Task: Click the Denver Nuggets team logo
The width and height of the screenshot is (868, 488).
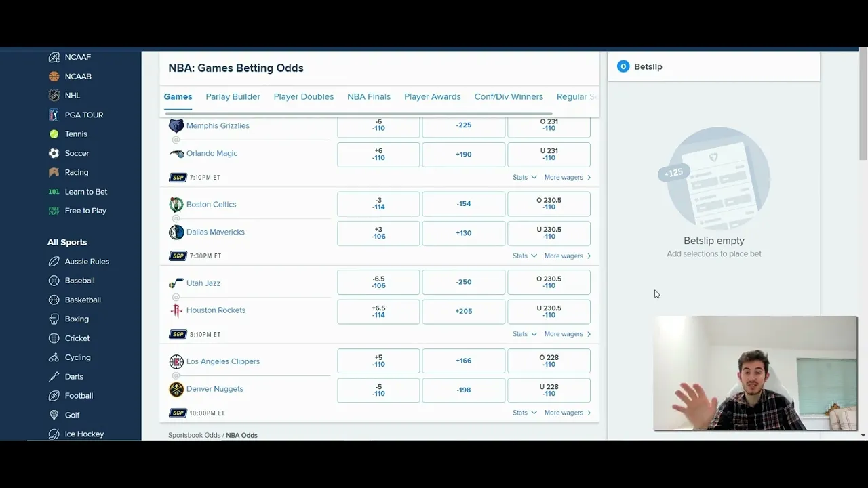Action: coord(176,389)
